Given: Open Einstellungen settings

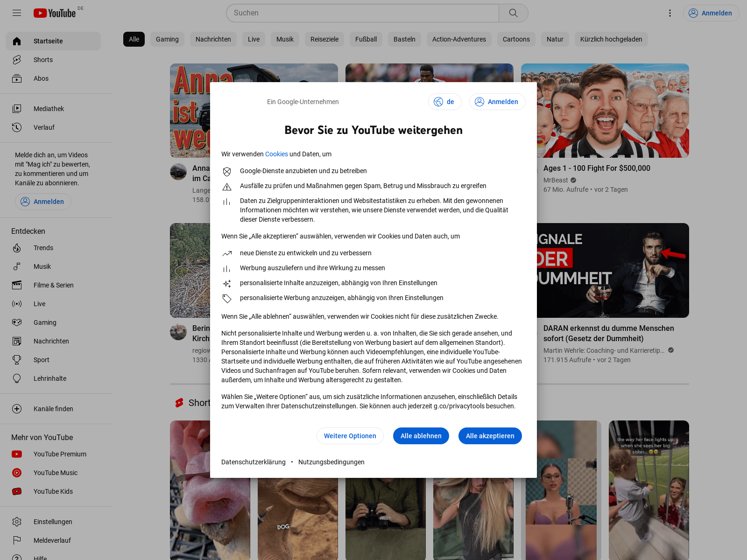Looking at the screenshot, I should pyautogui.click(x=53, y=522).
